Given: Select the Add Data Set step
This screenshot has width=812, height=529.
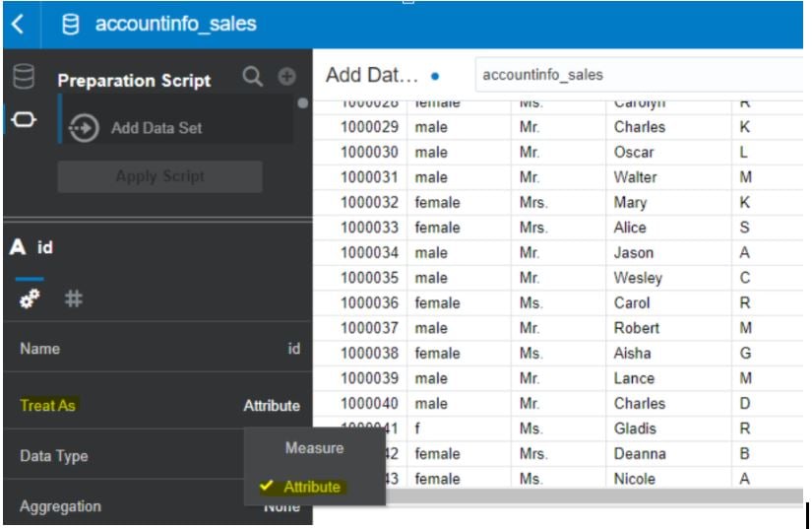Looking at the screenshot, I should pyautogui.click(x=176, y=119).
